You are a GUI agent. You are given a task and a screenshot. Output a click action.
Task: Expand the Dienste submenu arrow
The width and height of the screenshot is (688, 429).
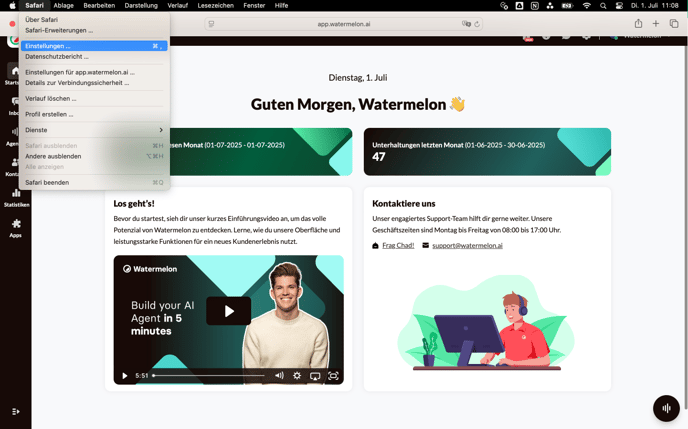[x=161, y=130]
